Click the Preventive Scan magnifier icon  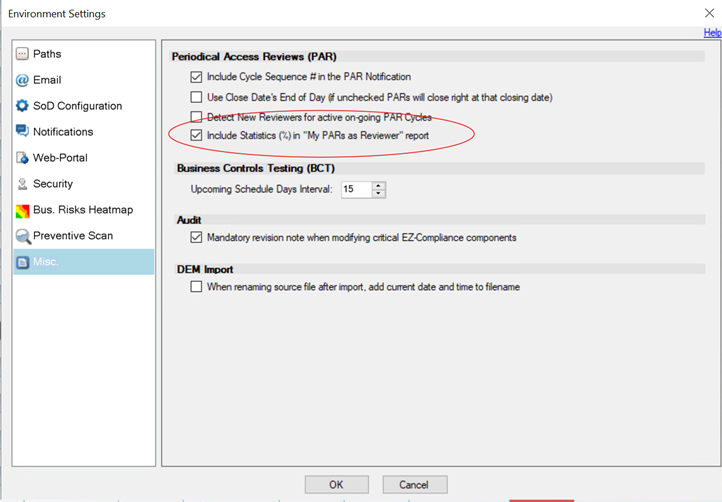click(22, 236)
